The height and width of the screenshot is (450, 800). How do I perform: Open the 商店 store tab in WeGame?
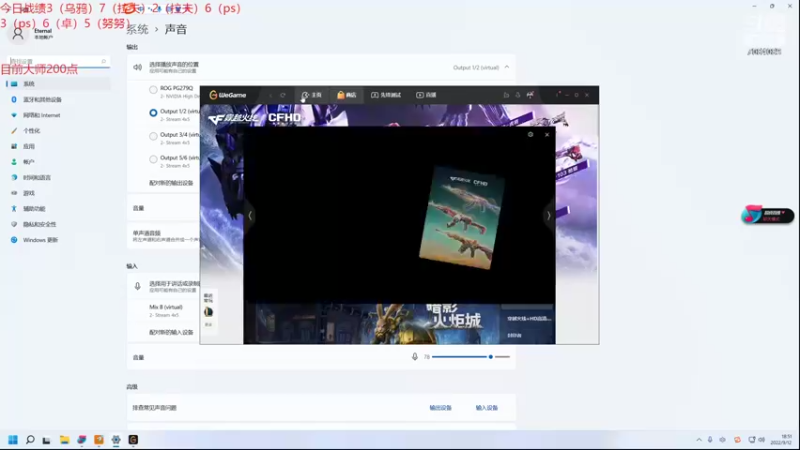click(x=346, y=95)
